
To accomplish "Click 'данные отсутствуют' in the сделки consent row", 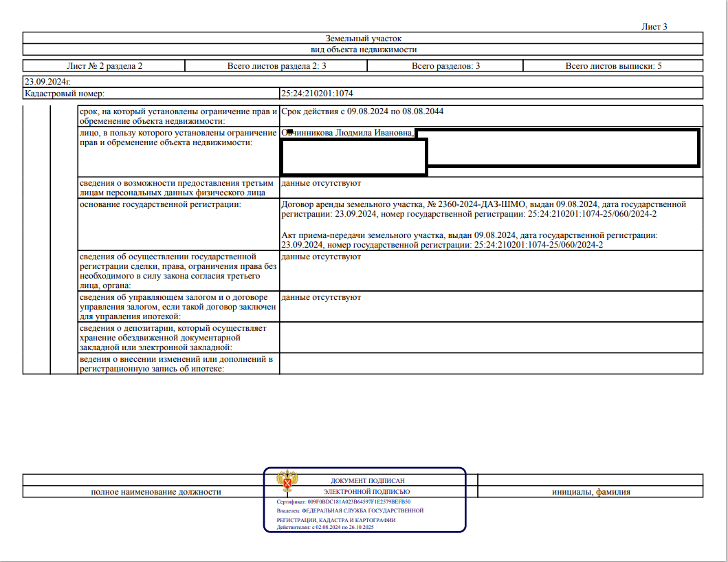I will [321, 257].
